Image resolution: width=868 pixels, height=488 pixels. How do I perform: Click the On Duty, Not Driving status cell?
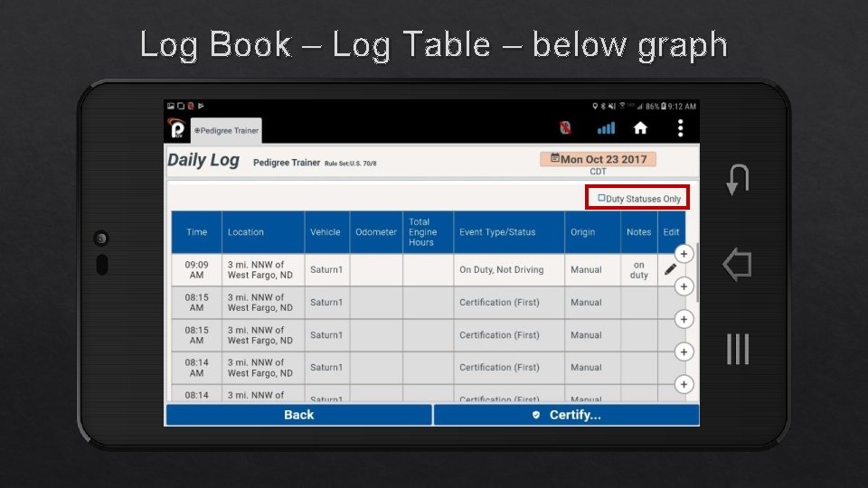509,270
